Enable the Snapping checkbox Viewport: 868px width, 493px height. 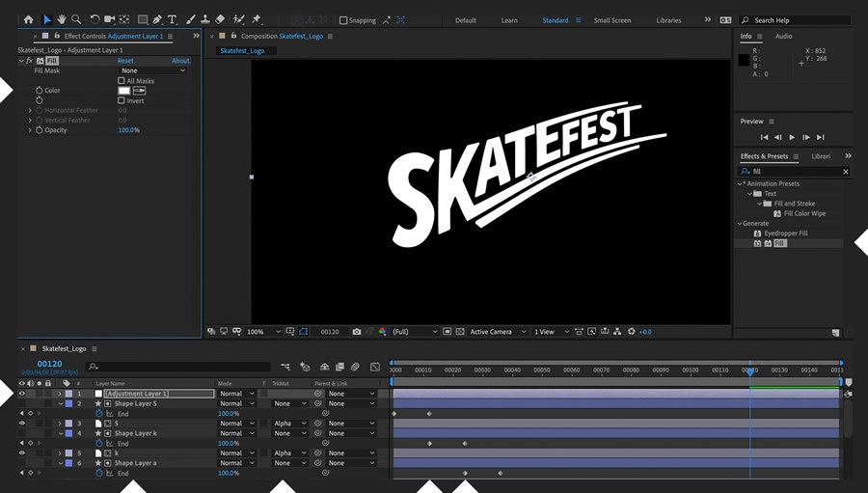pos(343,20)
